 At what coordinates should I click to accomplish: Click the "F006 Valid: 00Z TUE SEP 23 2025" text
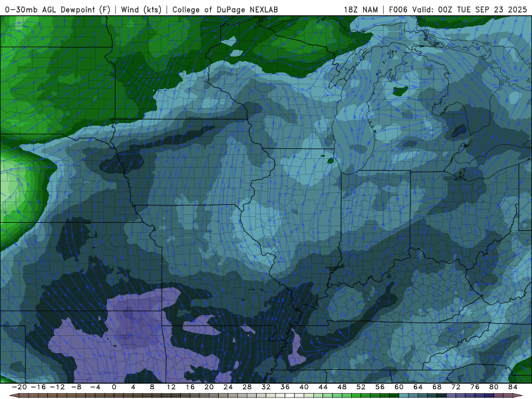pyautogui.click(x=458, y=9)
